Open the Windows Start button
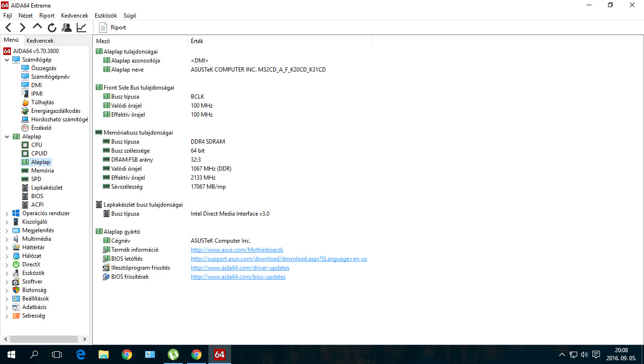This screenshot has width=644, height=364. [11, 354]
